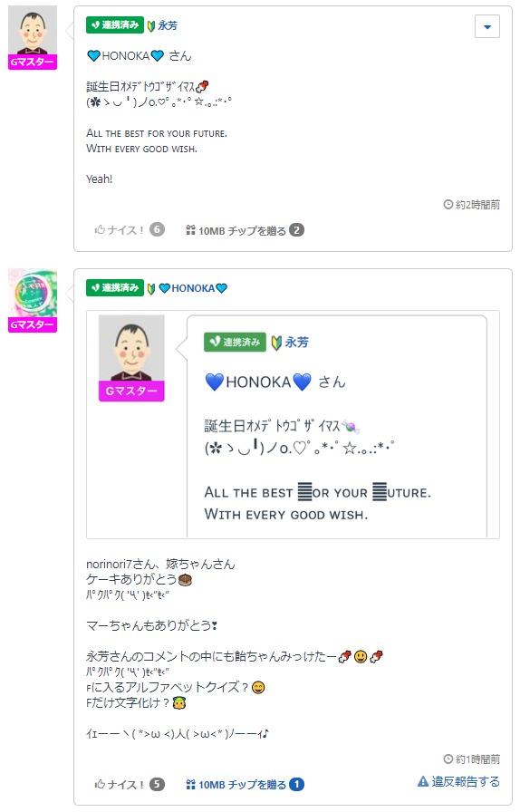The height and width of the screenshot is (812, 520).
Task: Send 10MB chip gift on 永芳's post
Action: [x=236, y=230]
